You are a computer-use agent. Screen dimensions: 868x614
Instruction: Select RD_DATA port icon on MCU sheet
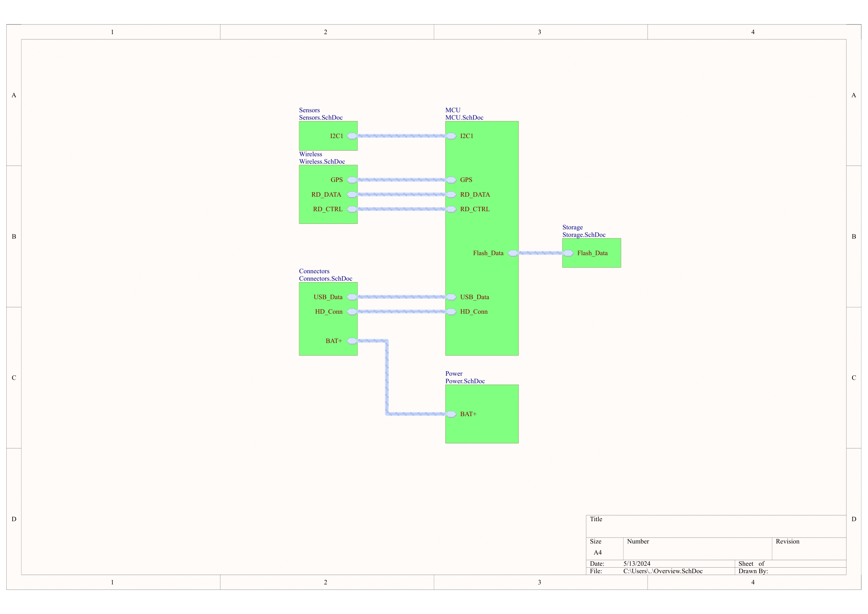click(451, 194)
